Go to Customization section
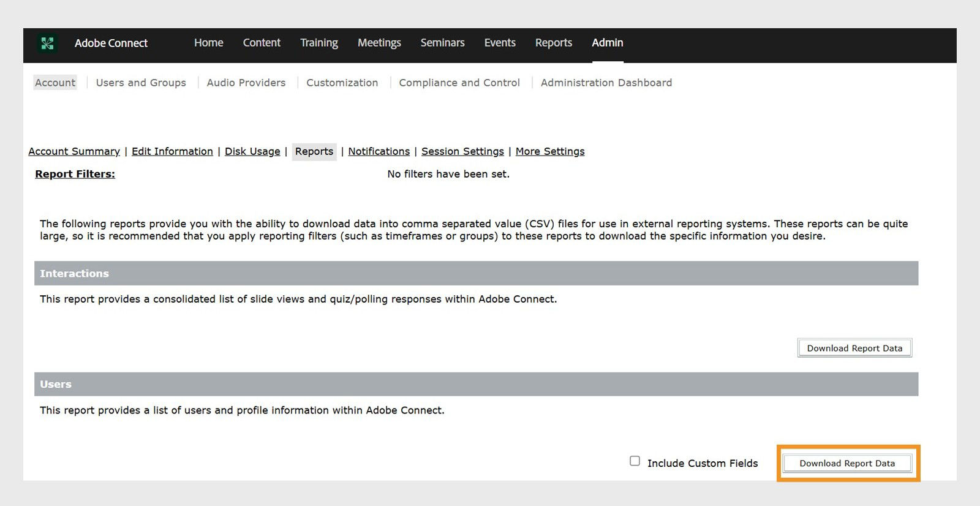Screen dimensions: 980x506 (x=342, y=83)
